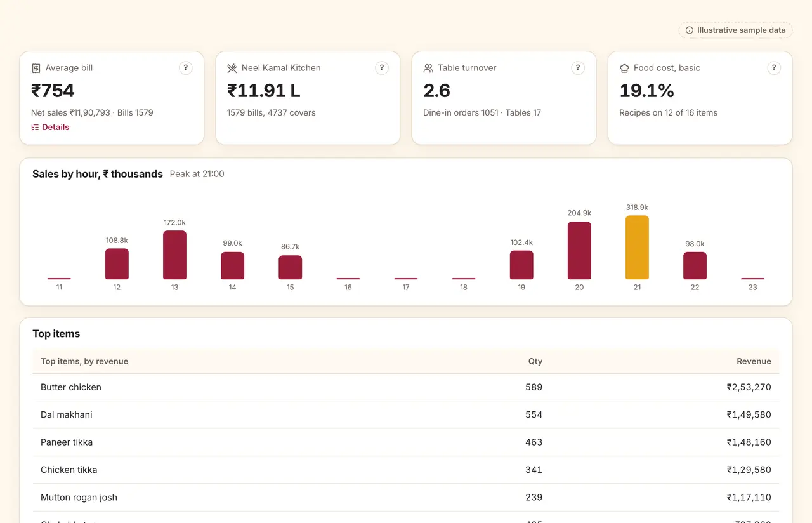Select the 22:00 bar showing 98.0k
Image resolution: width=812 pixels, height=523 pixels.
pyautogui.click(x=695, y=265)
